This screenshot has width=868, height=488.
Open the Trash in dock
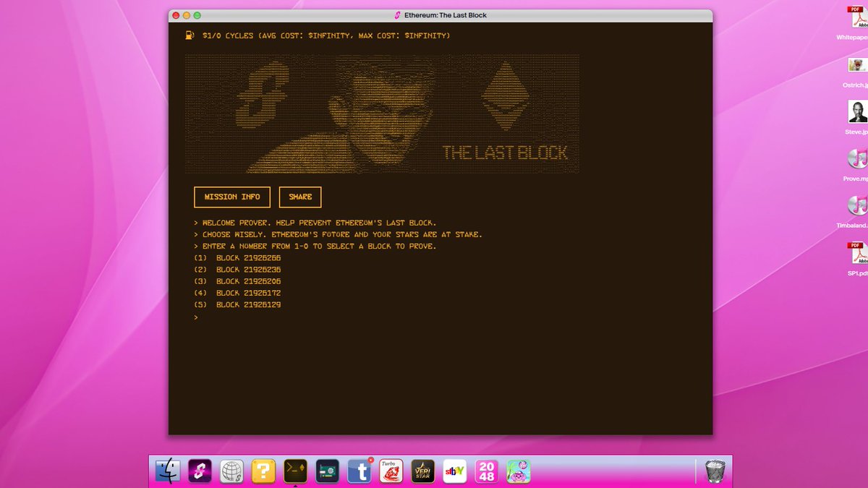point(715,471)
